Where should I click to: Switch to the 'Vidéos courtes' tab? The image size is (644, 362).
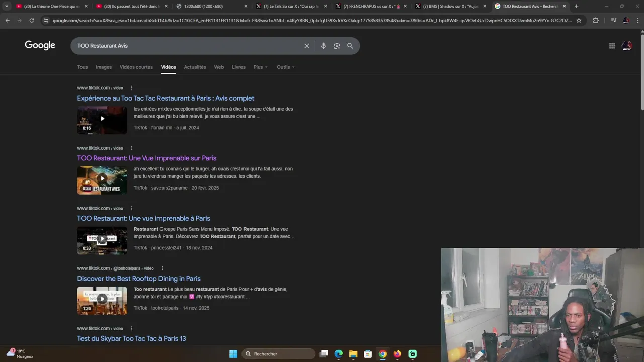136,67
